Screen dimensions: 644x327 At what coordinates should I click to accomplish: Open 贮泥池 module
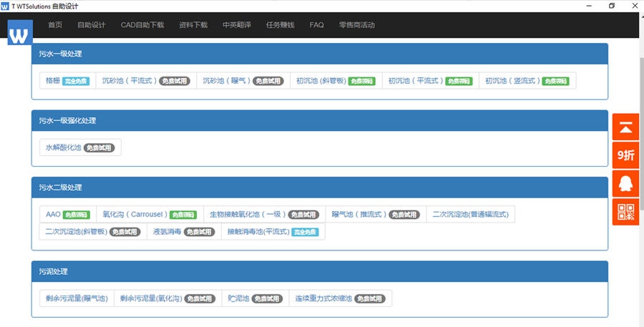click(255, 298)
